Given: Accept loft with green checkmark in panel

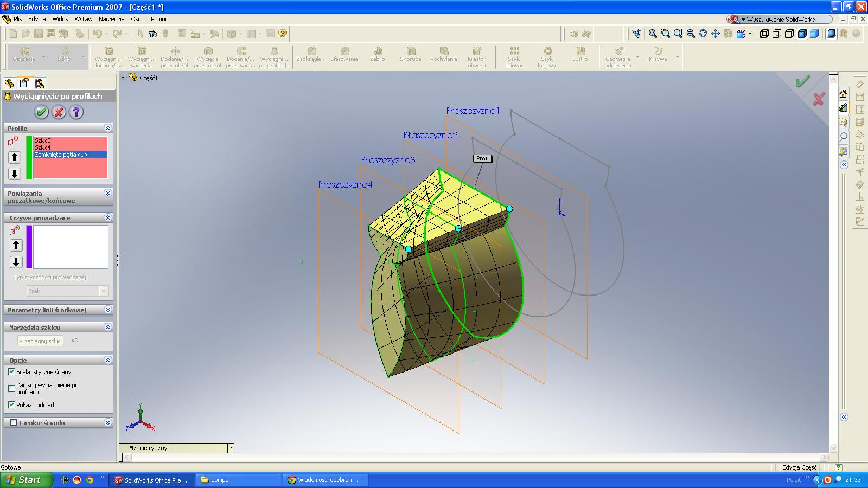Looking at the screenshot, I should (x=41, y=112).
